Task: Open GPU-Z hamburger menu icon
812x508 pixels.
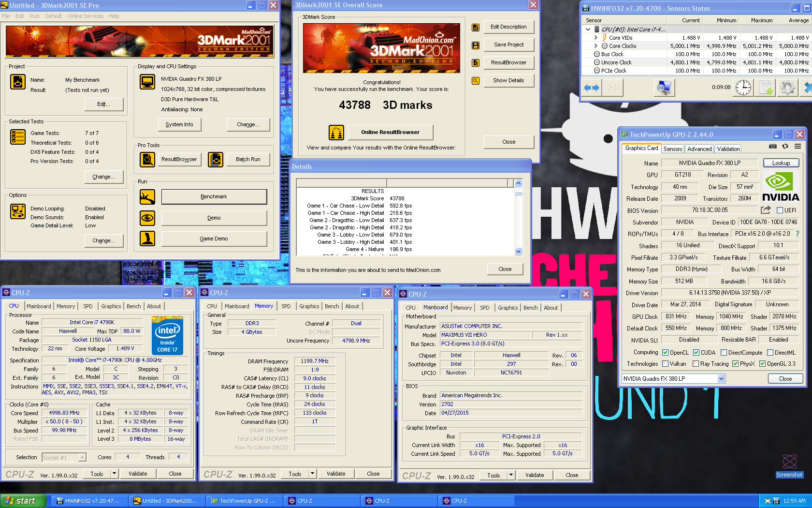Action: click(x=798, y=146)
